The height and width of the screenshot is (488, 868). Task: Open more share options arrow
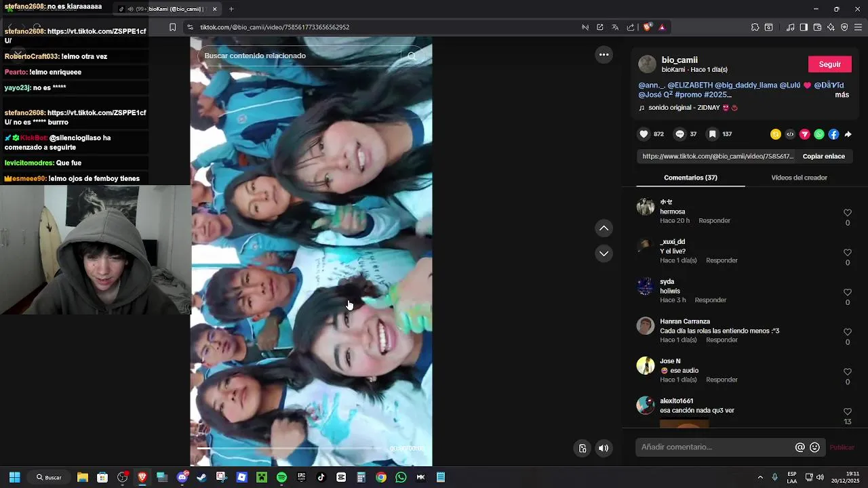click(848, 134)
